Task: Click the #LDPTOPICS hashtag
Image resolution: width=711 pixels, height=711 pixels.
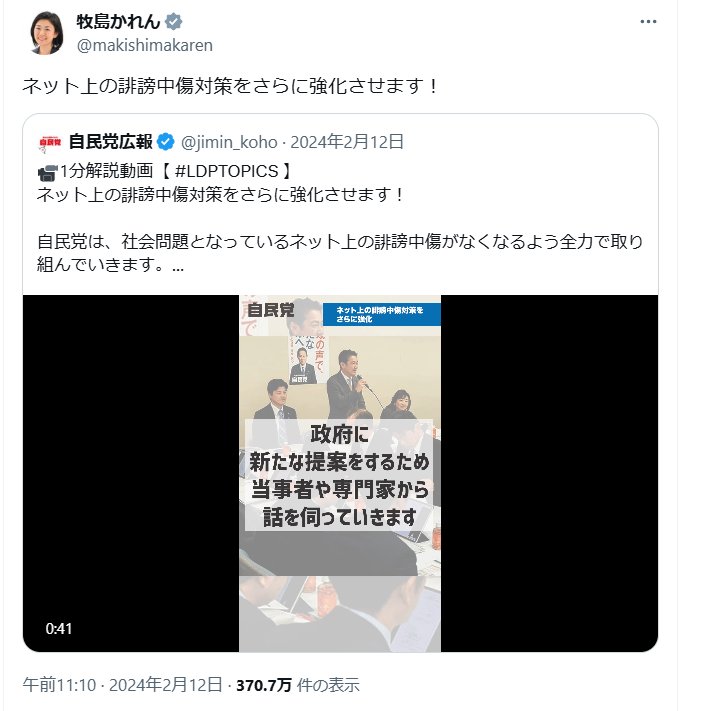Action: tap(226, 171)
